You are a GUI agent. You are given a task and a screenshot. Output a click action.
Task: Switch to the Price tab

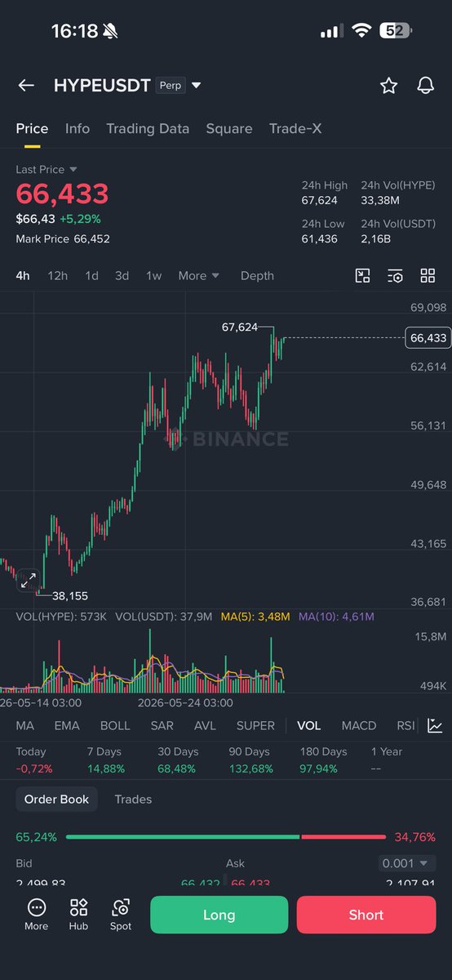click(32, 129)
